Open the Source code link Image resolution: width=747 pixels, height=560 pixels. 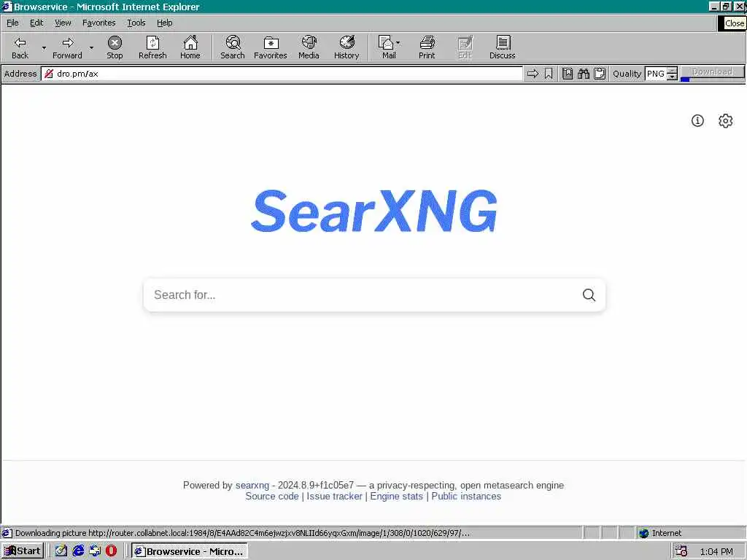(272, 496)
